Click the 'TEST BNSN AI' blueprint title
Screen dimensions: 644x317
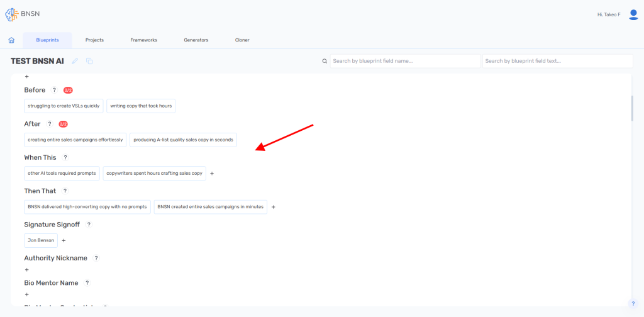pyautogui.click(x=37, y=61)
